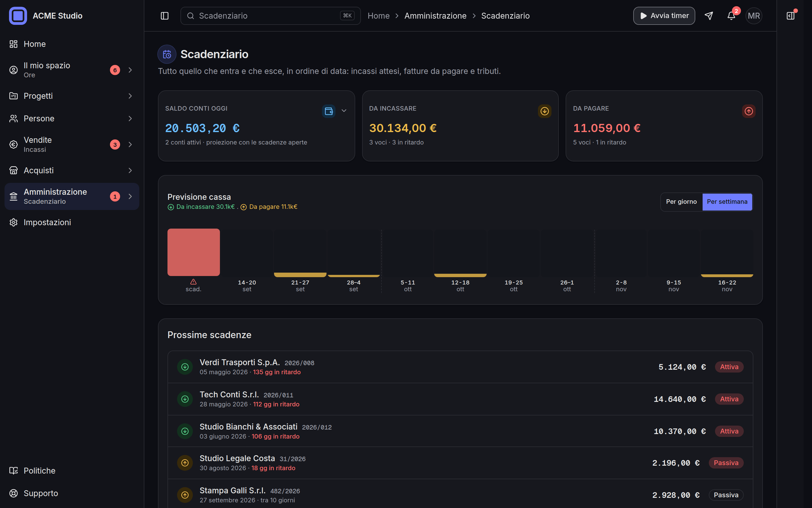Click the ACME Studio logo icon
The height and width of the screenshot is (508, 812).
click(18, 16)
